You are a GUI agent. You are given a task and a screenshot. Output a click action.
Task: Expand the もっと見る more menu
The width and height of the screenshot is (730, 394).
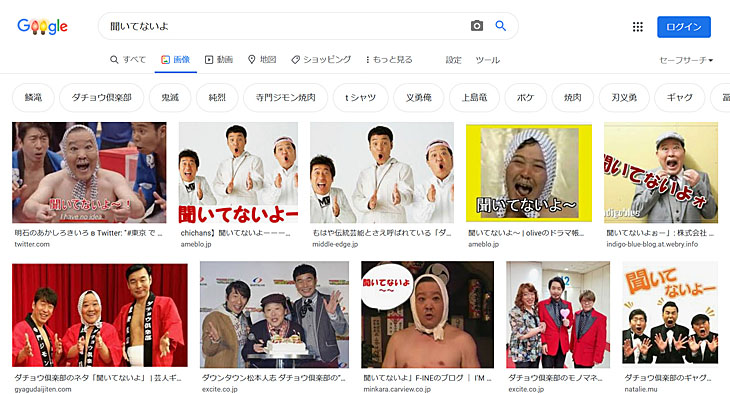click(x=389, y=60)
